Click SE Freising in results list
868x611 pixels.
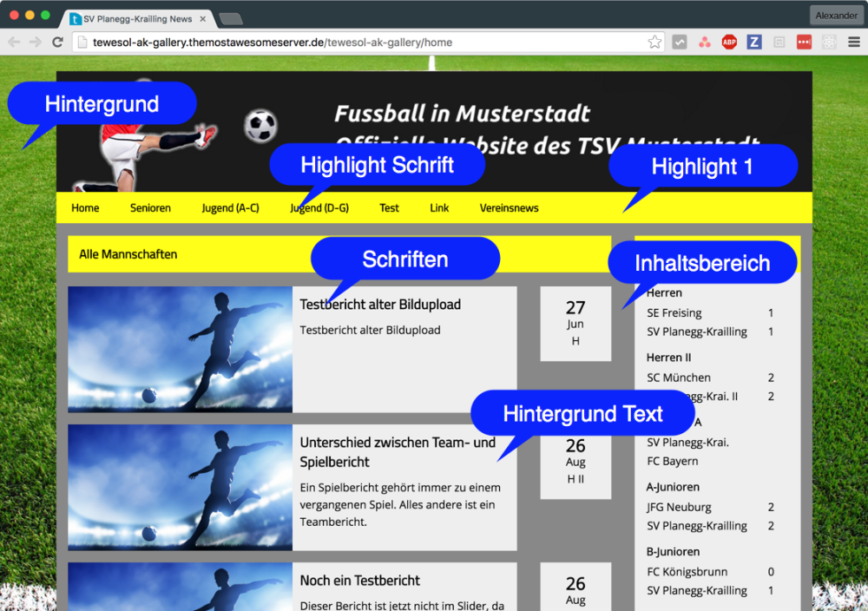point(674,313)
